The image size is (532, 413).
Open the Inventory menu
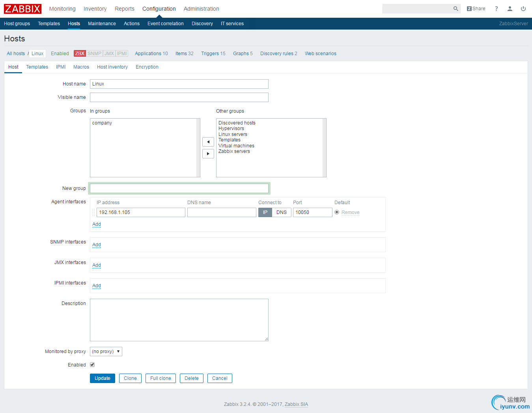95,9
